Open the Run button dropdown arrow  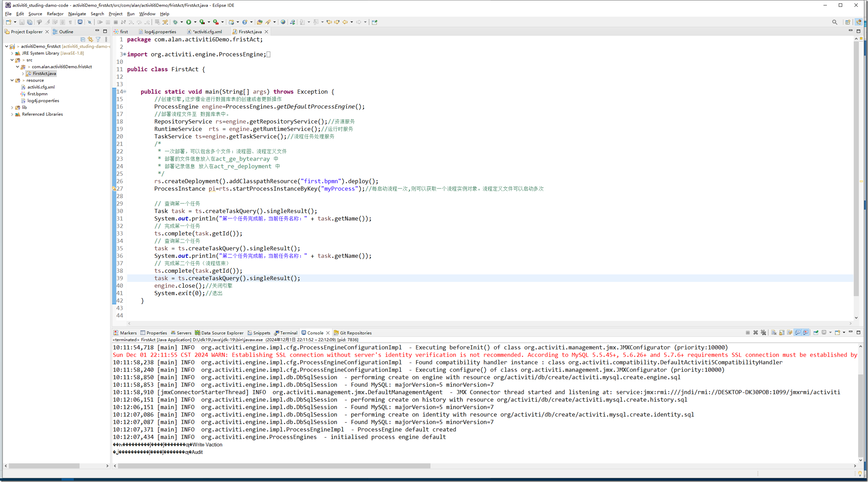click(195, 22)
